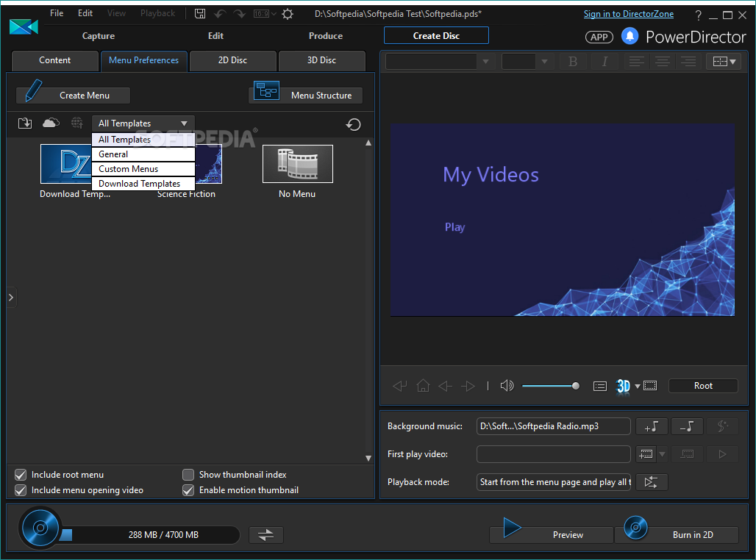Viewport: 756px width, 560px height.
Task: Click the playback mode settings icon
Action: tap(652, 482)
